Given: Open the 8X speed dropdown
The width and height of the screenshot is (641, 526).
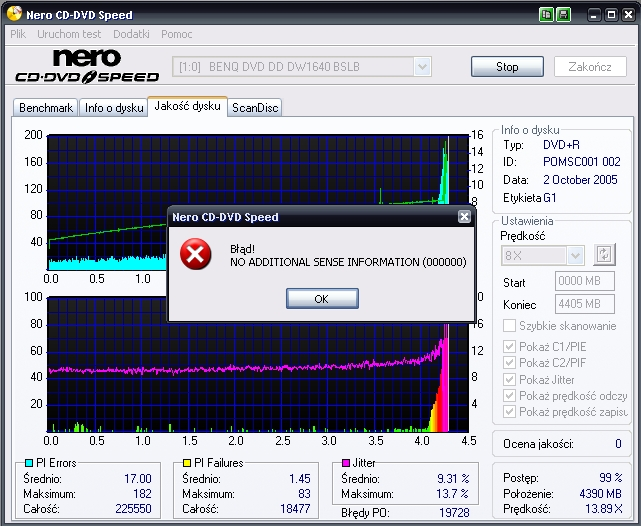Looking at the screenshot, I should 575,255.
